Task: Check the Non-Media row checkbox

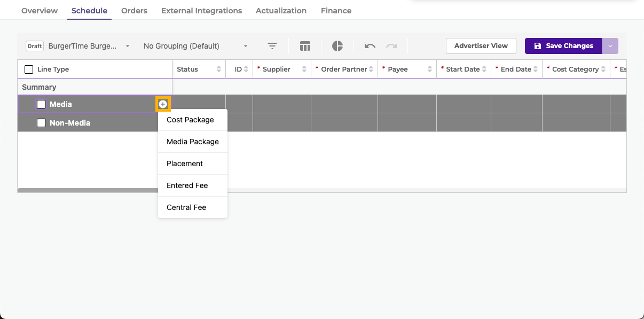Action: (x=41, y=123)
